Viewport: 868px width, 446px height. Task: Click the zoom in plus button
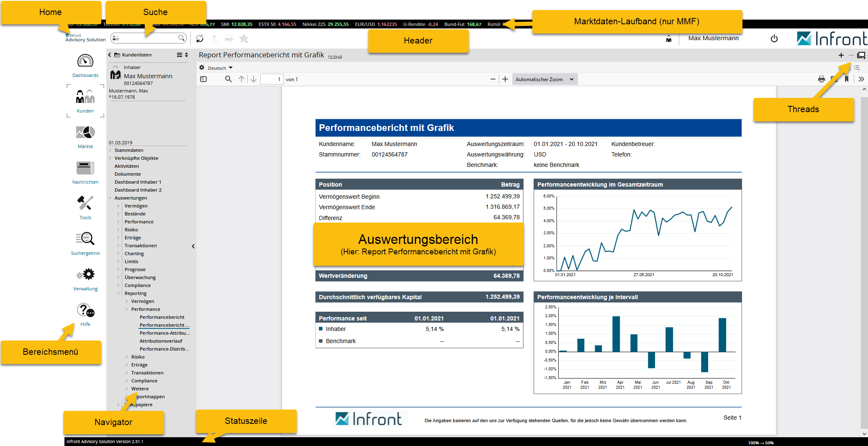coord(505,79)
